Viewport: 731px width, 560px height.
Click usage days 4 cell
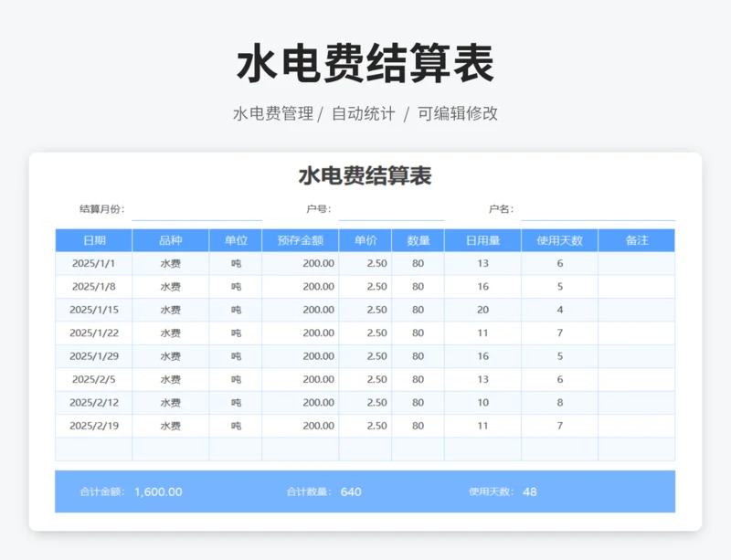[559, 310]
